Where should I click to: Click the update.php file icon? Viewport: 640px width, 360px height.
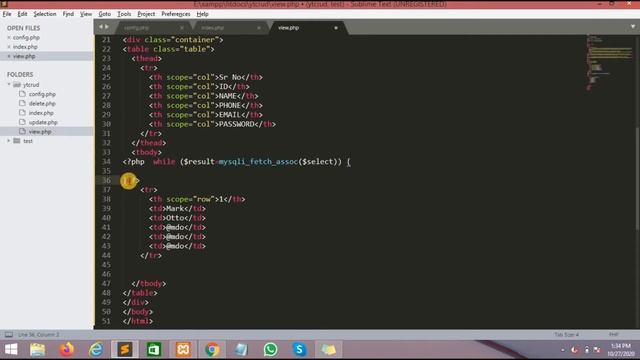point(22,122)
